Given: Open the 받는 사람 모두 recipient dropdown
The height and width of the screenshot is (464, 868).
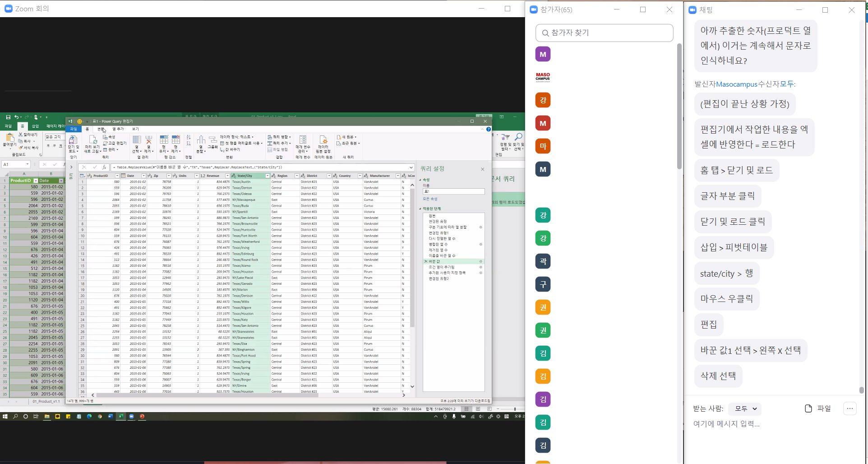Looking at the screenshot, I should (746, 409).
